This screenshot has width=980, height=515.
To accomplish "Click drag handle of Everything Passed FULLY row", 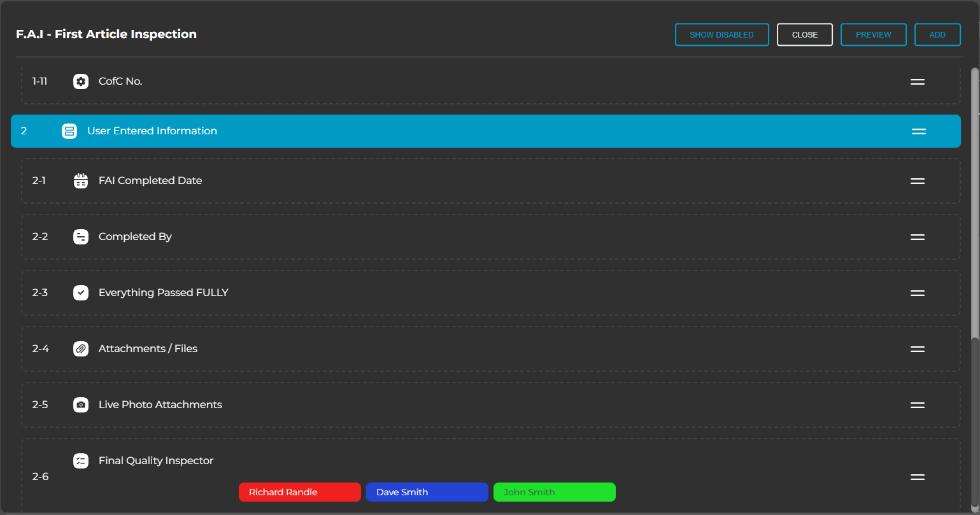I will coord(918,293).
